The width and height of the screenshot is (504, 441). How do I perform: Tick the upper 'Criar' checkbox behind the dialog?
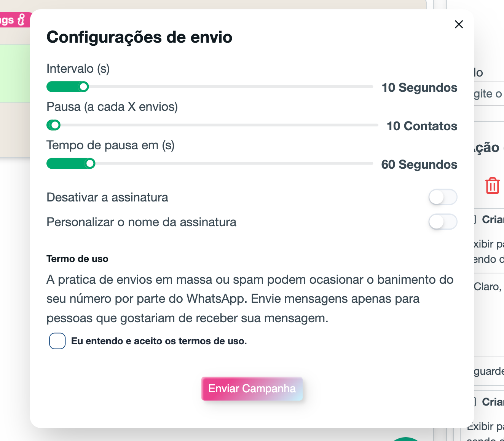point(475,219)
